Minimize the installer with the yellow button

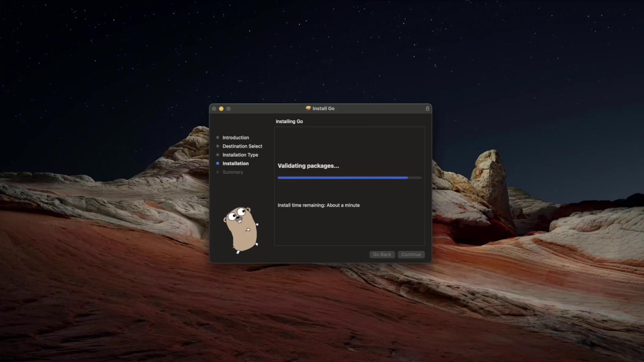coord(221,109)
